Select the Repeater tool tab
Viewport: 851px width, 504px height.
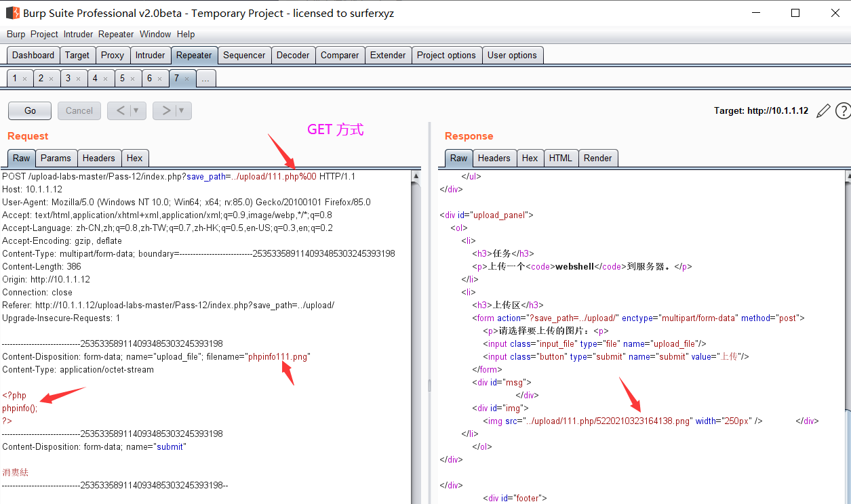194,56
